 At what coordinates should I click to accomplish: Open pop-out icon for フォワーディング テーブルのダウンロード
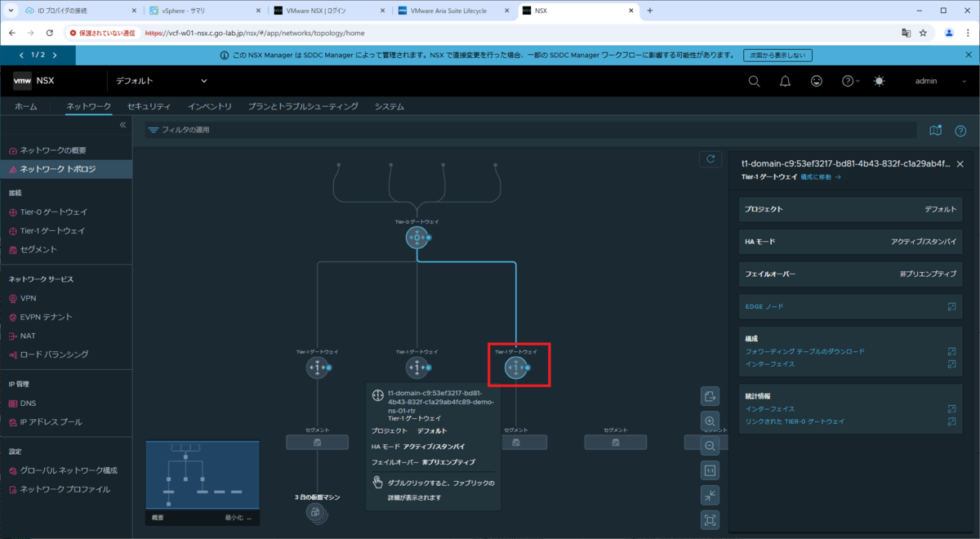pyautogui.click(x=951, y=351)
